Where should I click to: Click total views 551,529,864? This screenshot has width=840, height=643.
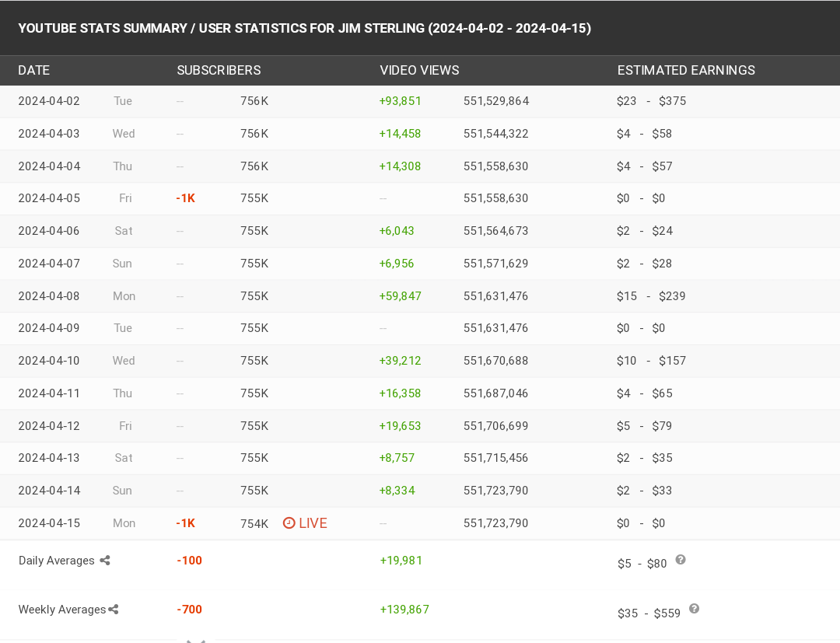click(496, 101)
